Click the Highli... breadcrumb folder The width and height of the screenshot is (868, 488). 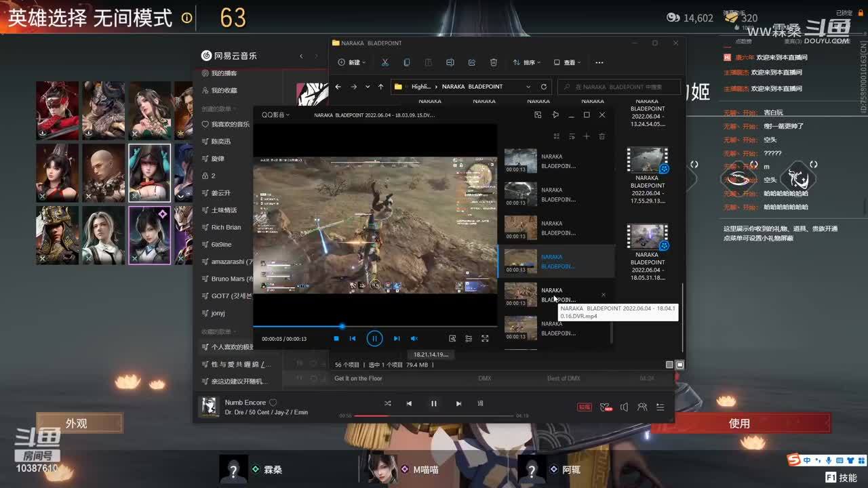point(421,87)
